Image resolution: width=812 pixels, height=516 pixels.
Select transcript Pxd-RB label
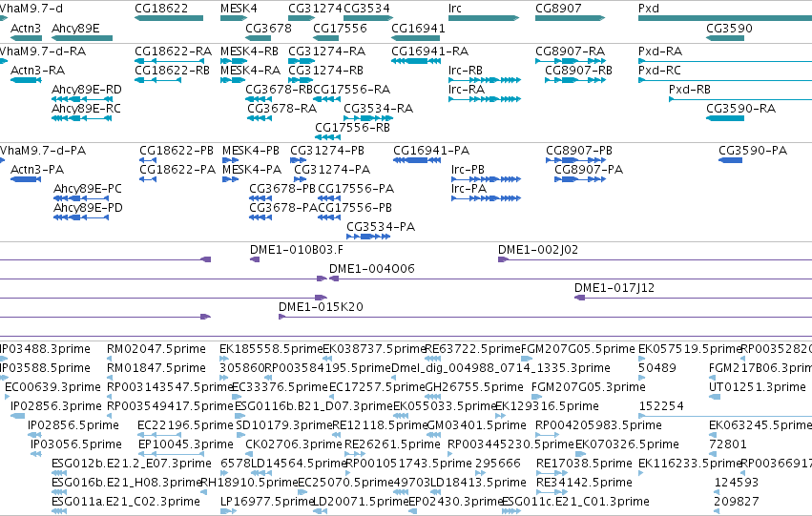[x=689, y=90]
